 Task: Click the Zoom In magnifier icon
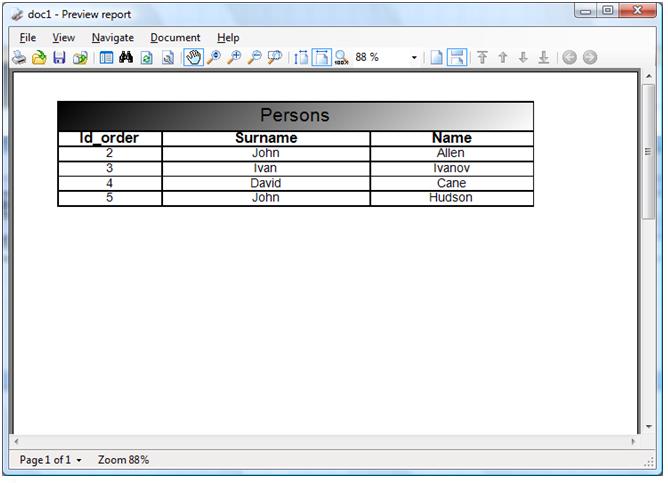point(235,57)
